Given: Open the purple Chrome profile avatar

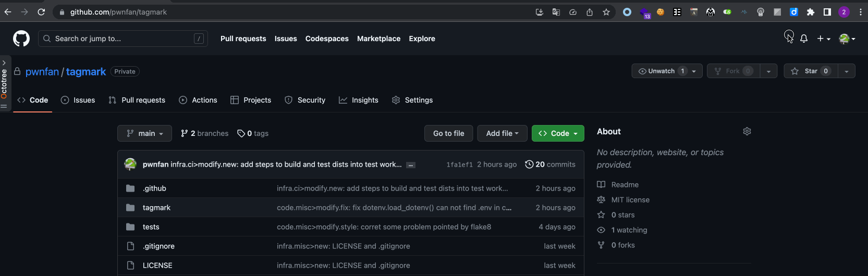Looking at the screenshot, I should 844,12.
